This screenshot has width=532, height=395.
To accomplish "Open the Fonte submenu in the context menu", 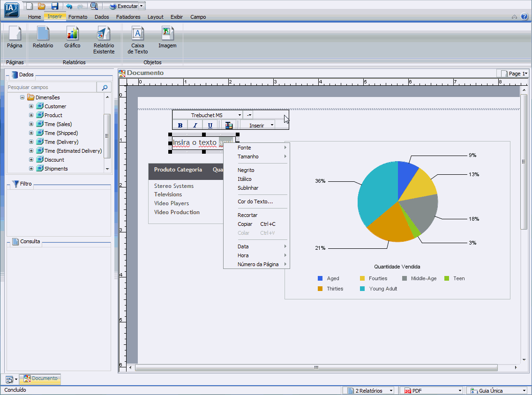I will click(x=256, y=148).
